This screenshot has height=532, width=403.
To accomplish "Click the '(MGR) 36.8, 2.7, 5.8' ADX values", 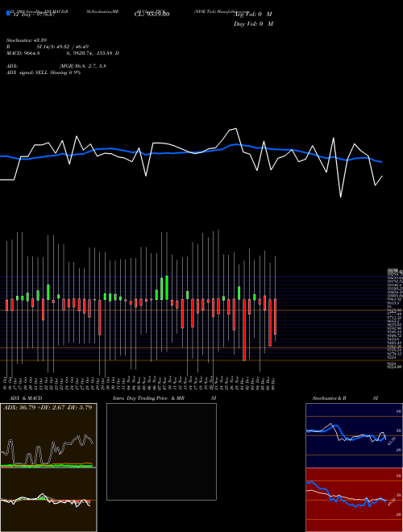I will pos(83,66).
